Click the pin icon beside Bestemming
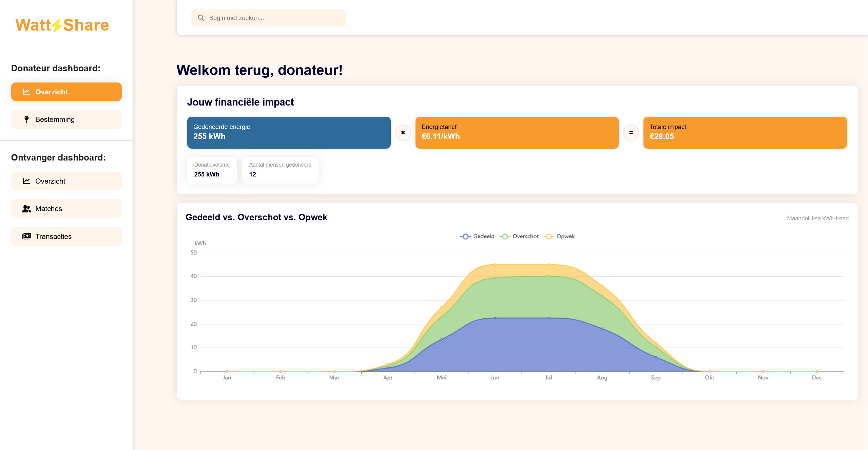The width and height of the screenshot is (868, 450). [26, 119]
